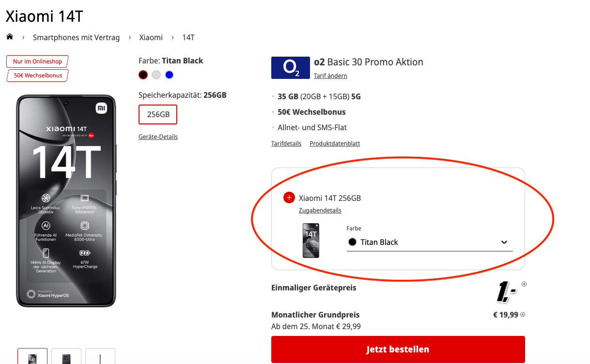Click the Ab dem 25. Monat € 29,99 text
The image size is (590, 364).
point(316,326)
